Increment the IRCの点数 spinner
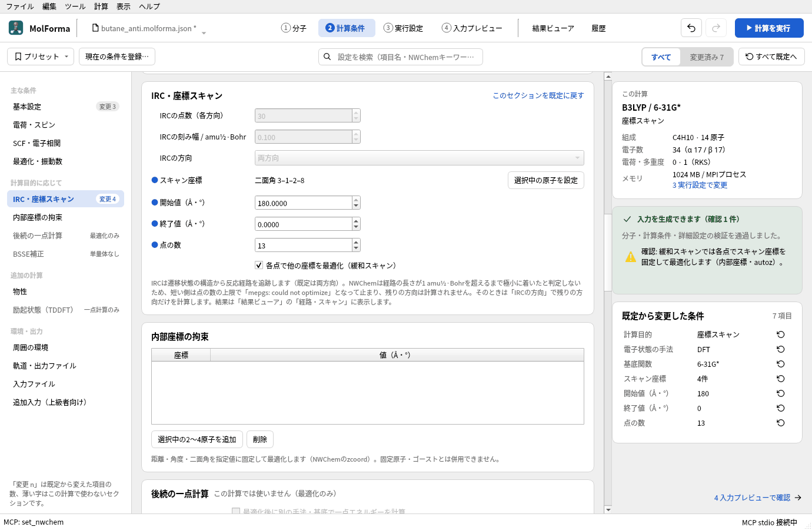812x530 pixels. pyautogui.click(x=356, y=112)
